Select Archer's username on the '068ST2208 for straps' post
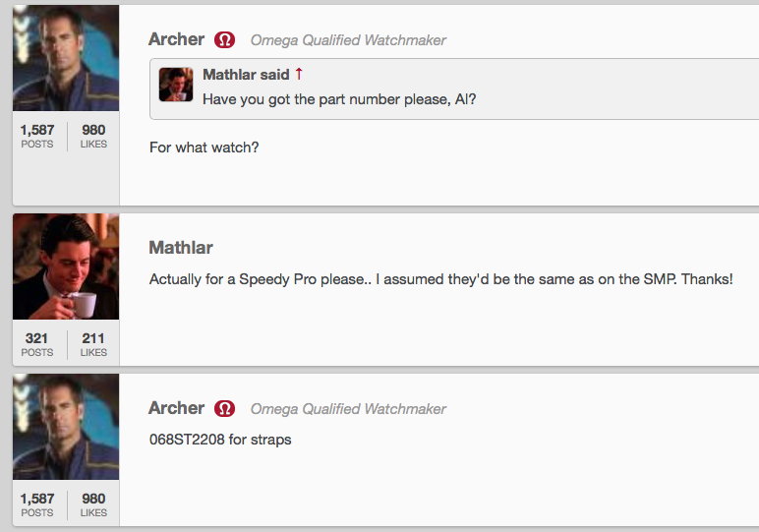The width and height of the screenshot is (759, 532). 176,407
